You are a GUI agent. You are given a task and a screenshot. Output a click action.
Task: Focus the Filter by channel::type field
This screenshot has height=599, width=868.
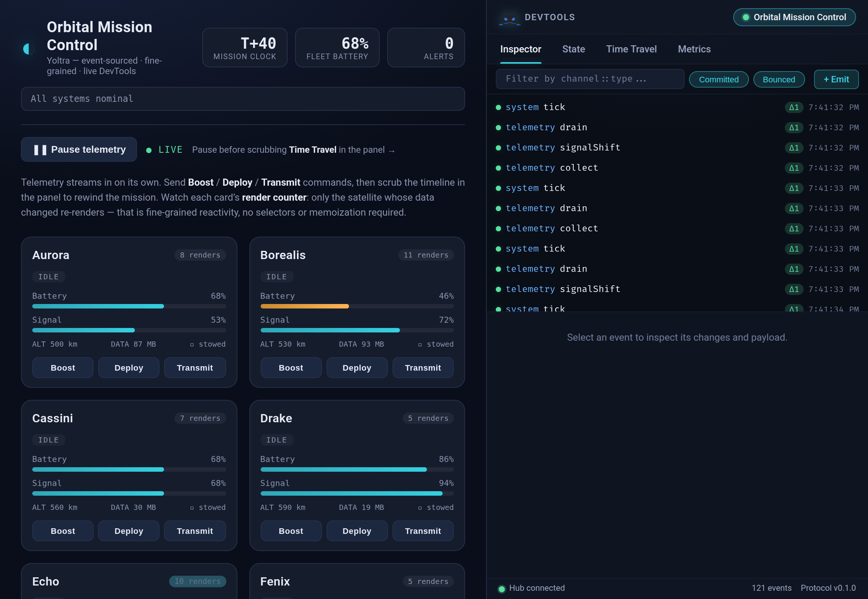coord(589,79)
